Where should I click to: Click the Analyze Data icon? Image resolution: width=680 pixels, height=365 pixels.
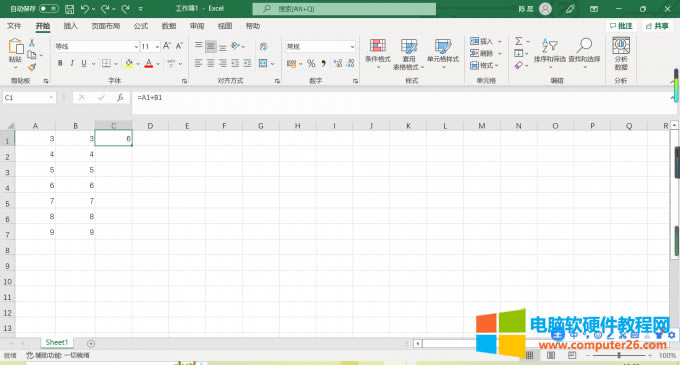click(x=621, y=46)
